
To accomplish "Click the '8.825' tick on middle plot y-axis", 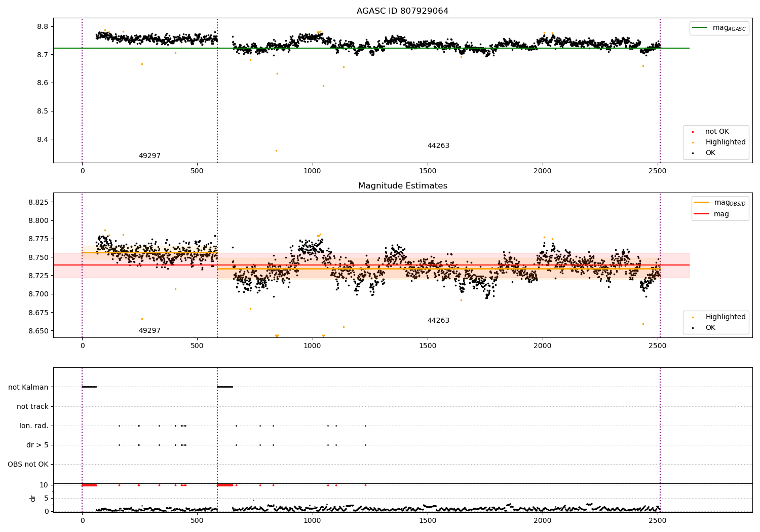I will [39, 202].
